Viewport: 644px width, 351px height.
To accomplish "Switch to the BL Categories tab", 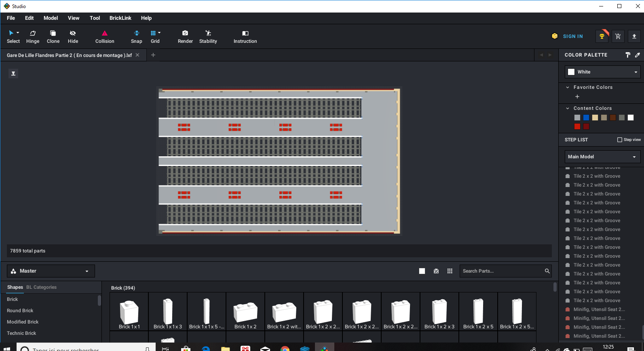I will (x=41, y=287).
